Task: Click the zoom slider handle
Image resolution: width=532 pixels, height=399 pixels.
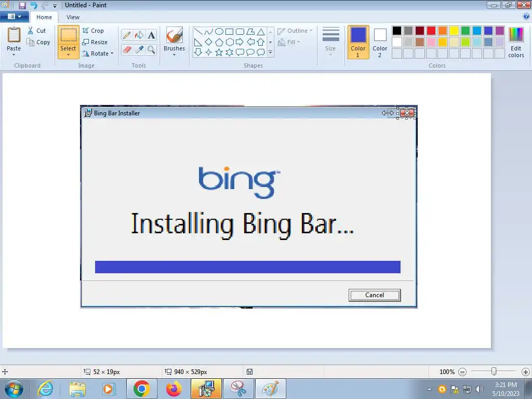Action: coord(494,372)
